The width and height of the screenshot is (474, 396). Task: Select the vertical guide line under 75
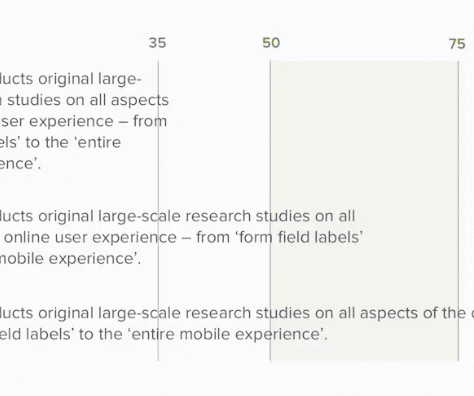(x=458, y=211)
